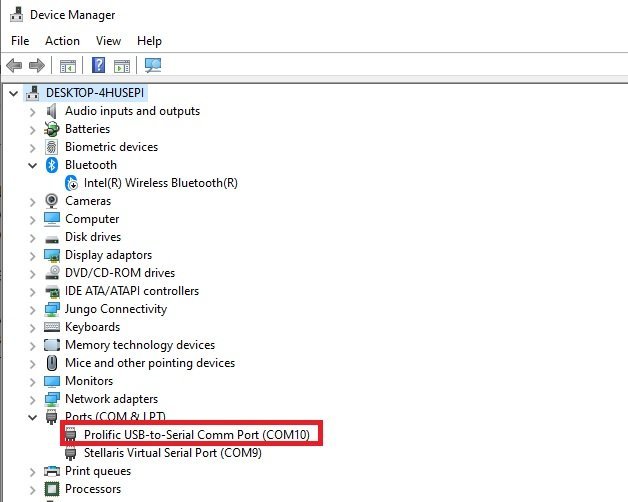The width and height of the screenshot is (628, 502).
Task: Select Intel(R) Wireless Bluetooth(R) device
Action: pos(161,183)
